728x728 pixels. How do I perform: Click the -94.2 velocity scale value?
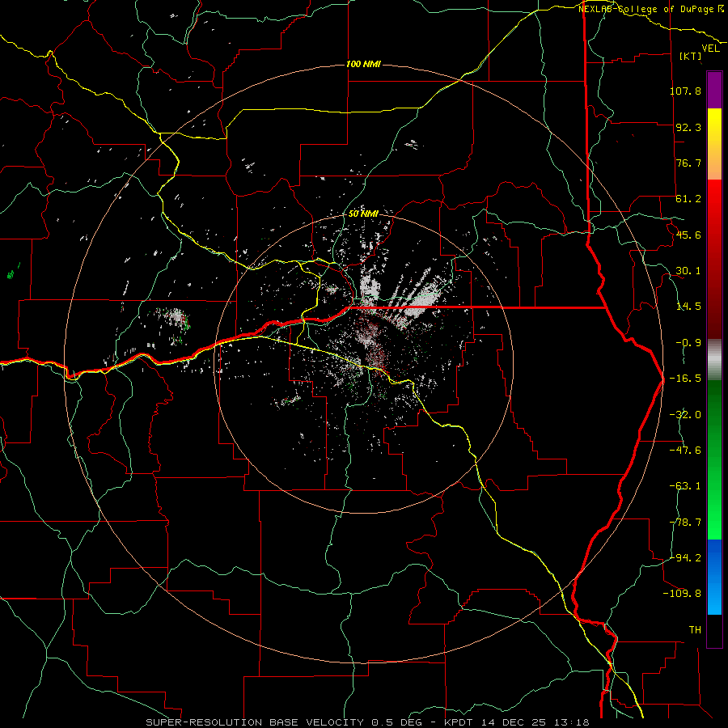685,558
